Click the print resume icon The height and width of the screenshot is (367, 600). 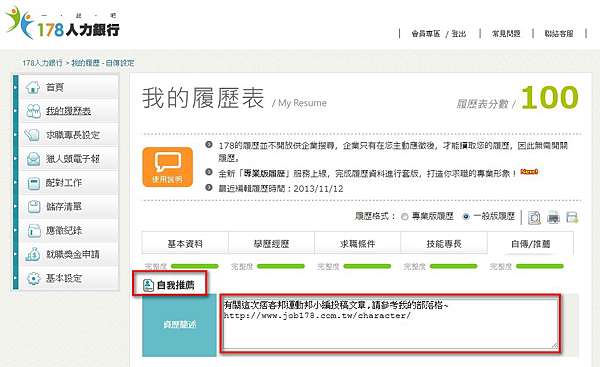pos(553,217)
